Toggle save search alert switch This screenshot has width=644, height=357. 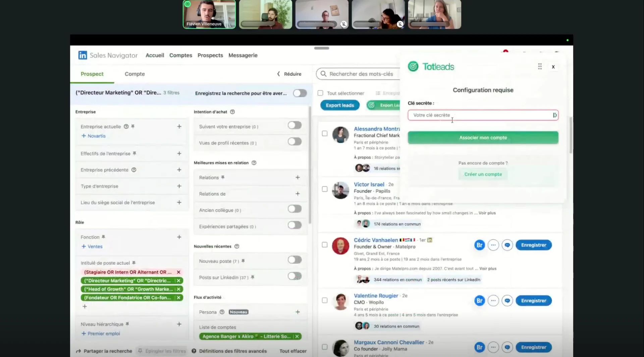click(300, 93)
